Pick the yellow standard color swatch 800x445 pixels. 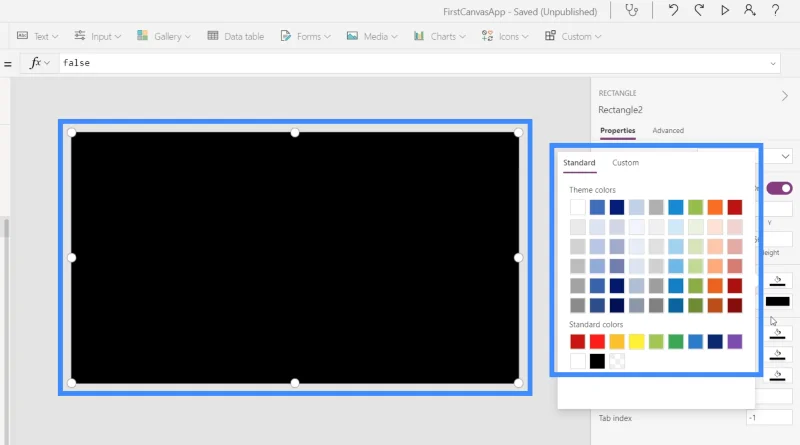[636, 341]
